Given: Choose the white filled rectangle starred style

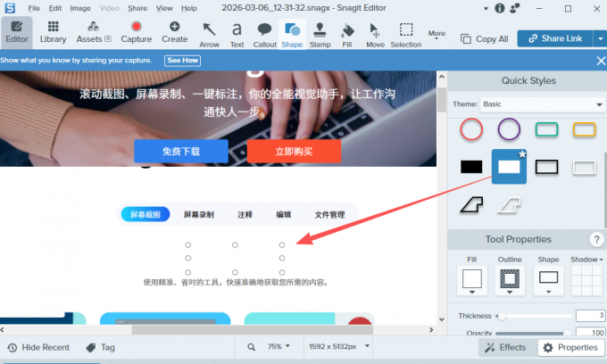Looking at the screenshot, I should pos(509,167).
